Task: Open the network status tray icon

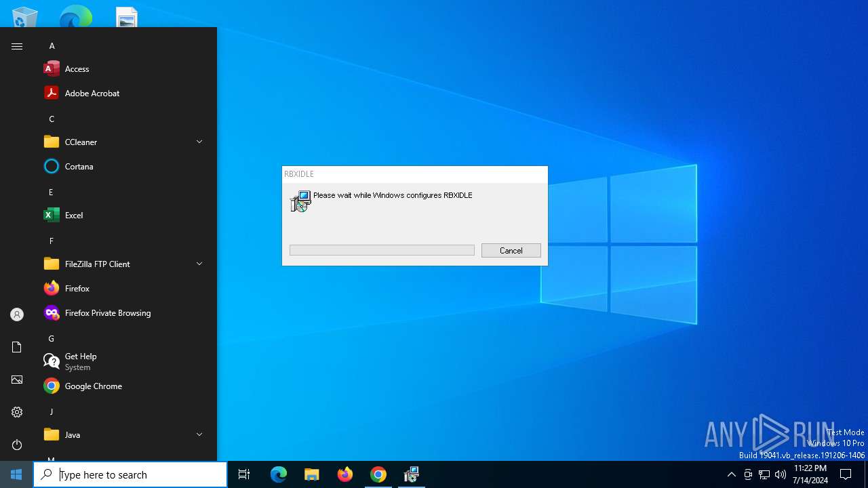Action: (x=764, y=474)
